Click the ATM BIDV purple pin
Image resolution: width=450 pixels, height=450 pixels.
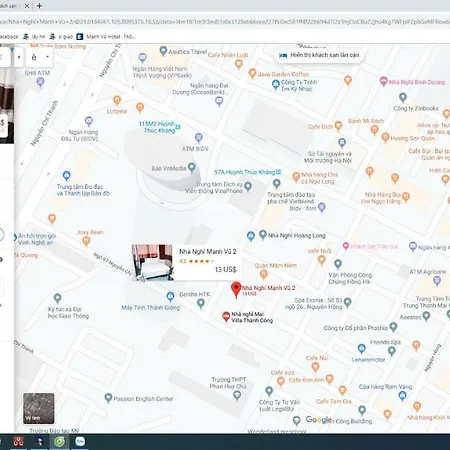[199, 137]
